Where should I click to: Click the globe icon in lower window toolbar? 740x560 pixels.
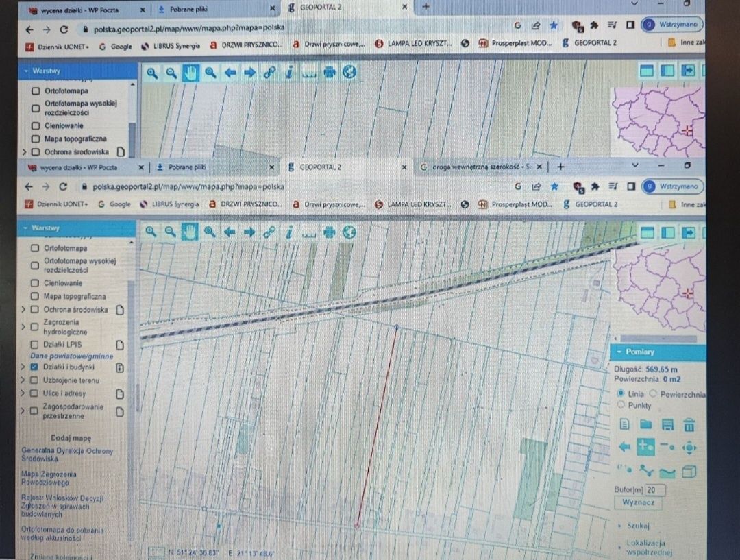coord(349,232)
